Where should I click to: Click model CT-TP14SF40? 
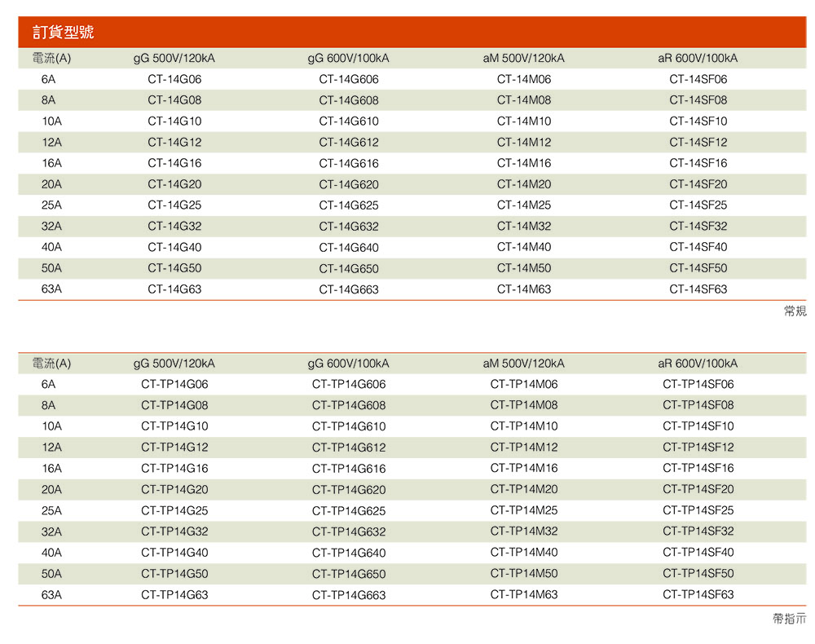click(x=698, y=553)
